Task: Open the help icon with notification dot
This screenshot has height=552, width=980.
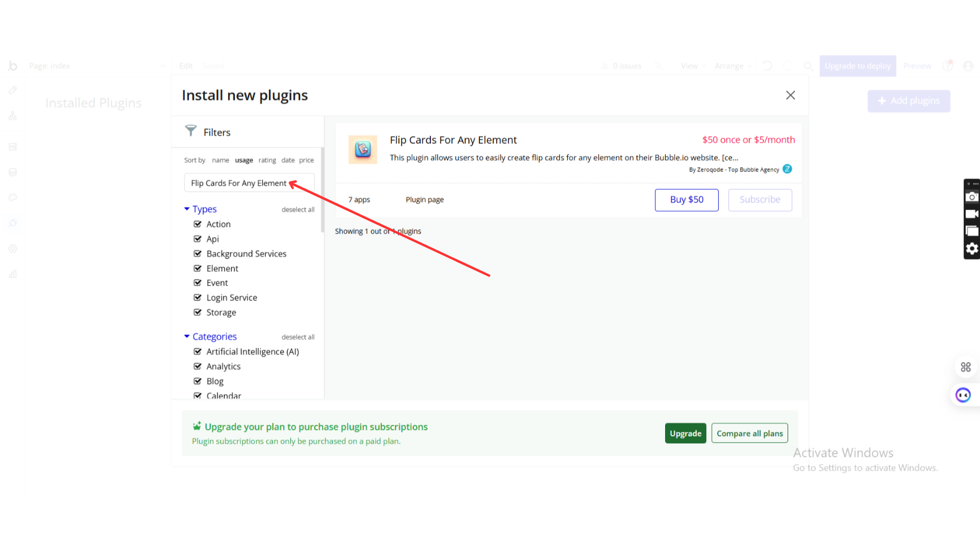Action: pos(948,65)
